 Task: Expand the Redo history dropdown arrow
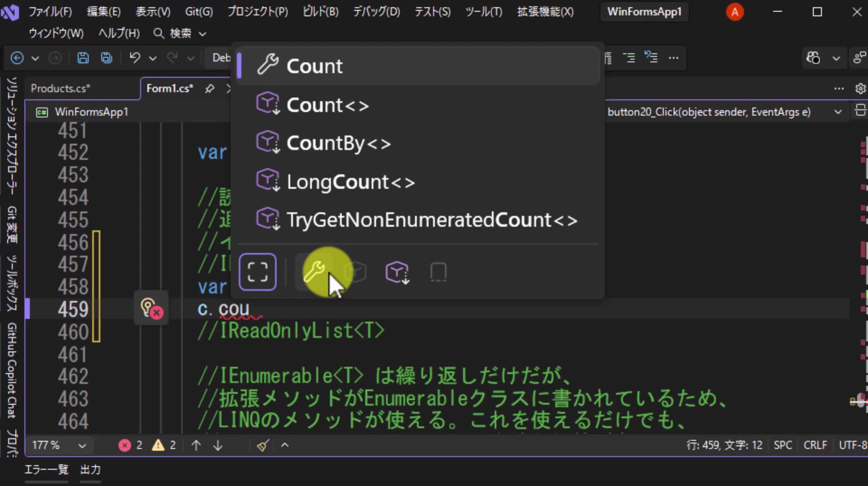[x=190, y=58]
